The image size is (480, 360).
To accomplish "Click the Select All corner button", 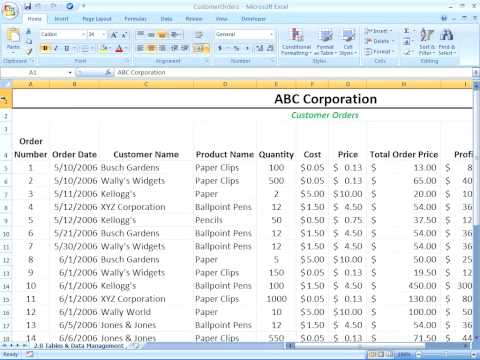I will point(6,84).
